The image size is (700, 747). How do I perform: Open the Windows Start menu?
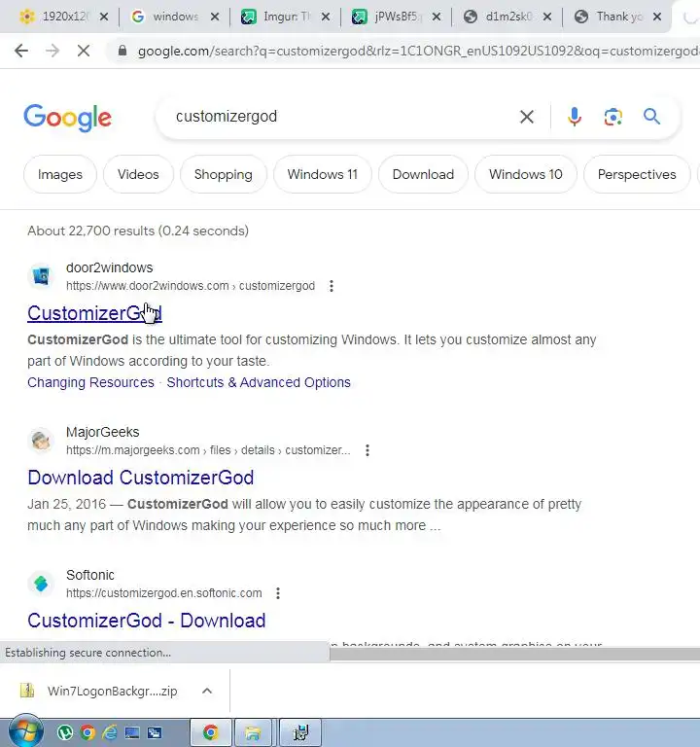[x=25, y=731]
